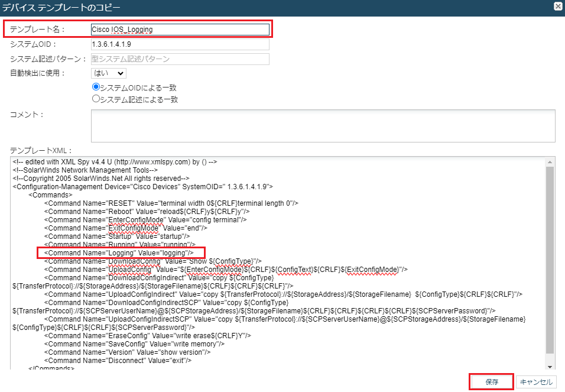Click the Command Name="RESET" XML line
The height and width of the screenshot is (392, 565).
pyautogui.click(x=171, y=203)
